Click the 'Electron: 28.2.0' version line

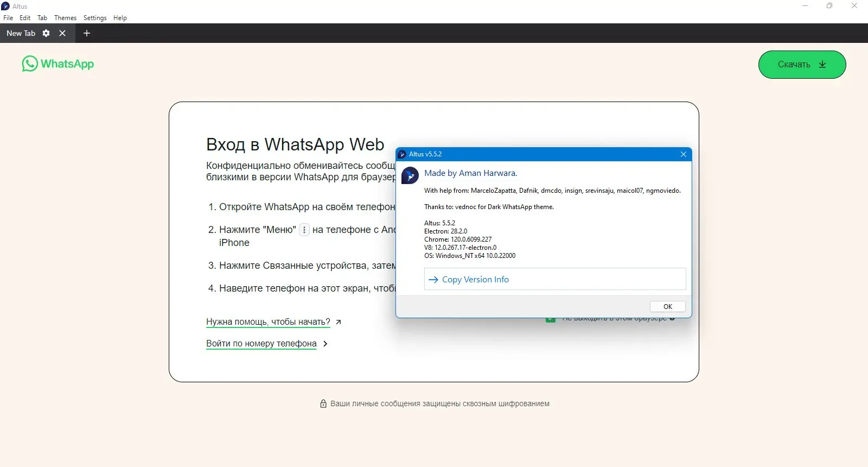coord(445,231)
